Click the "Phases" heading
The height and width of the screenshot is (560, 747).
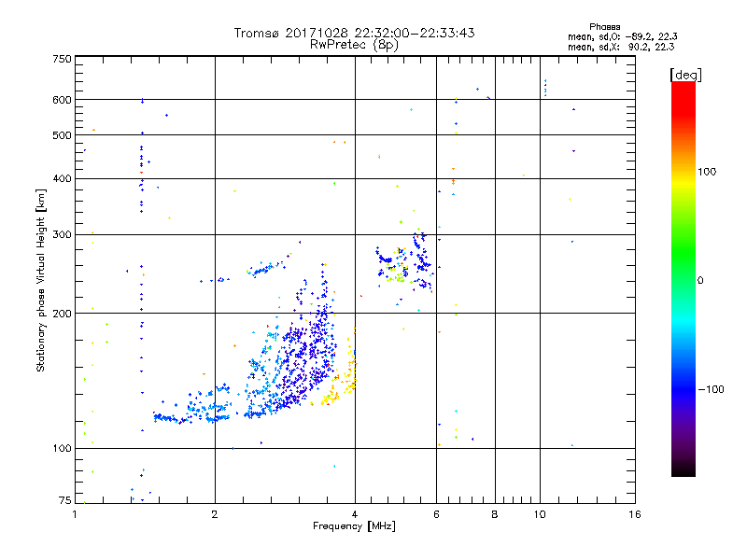(604, 27)
